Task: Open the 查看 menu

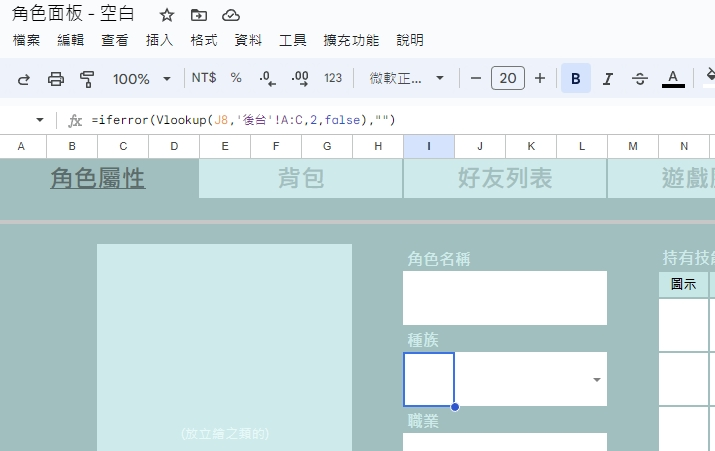Action: [114, 40]
